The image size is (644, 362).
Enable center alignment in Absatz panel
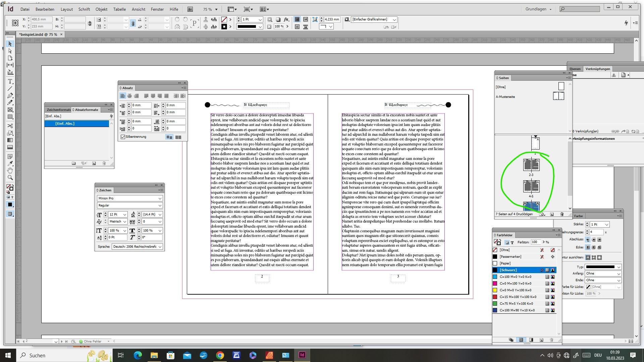(129, 96)
